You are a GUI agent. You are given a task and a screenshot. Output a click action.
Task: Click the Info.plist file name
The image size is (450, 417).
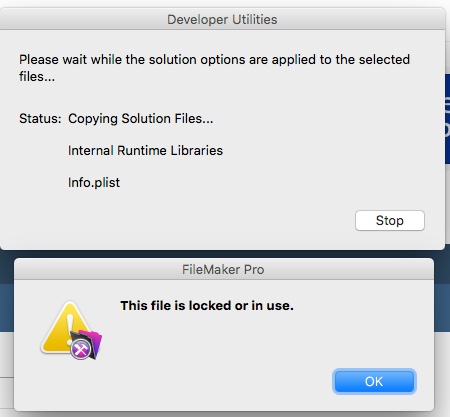point(94,183)
